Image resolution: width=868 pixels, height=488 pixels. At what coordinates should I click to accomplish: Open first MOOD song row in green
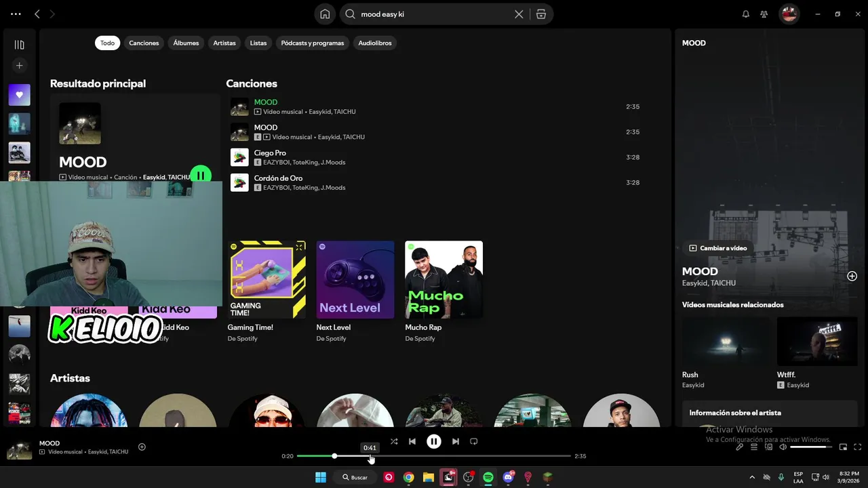pos(435,106)
